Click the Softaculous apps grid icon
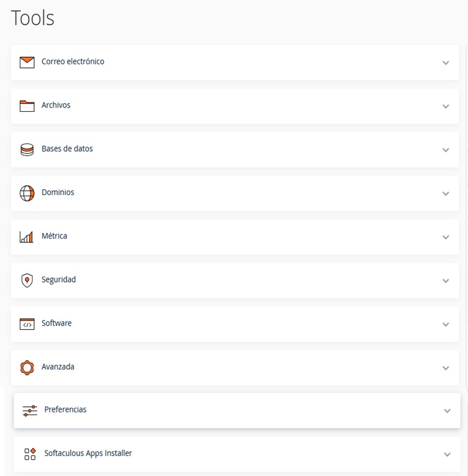The width and height of the screenshot is (468, 476). [x=30, y=454]
